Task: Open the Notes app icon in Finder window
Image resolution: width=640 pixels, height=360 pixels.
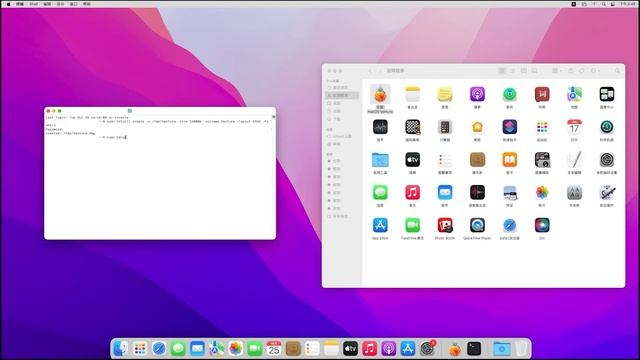Action: pyautogui.click(x=412, y=94)
